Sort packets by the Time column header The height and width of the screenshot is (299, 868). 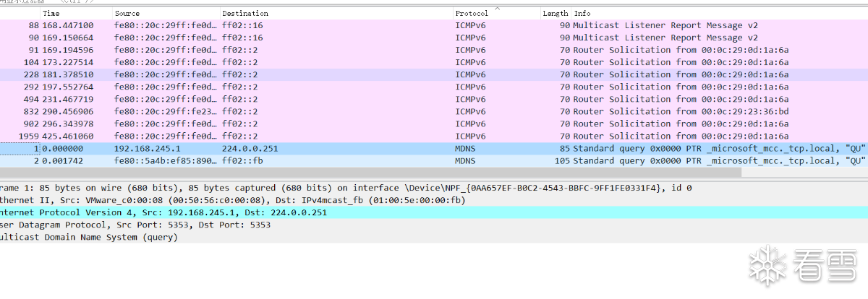76,13
